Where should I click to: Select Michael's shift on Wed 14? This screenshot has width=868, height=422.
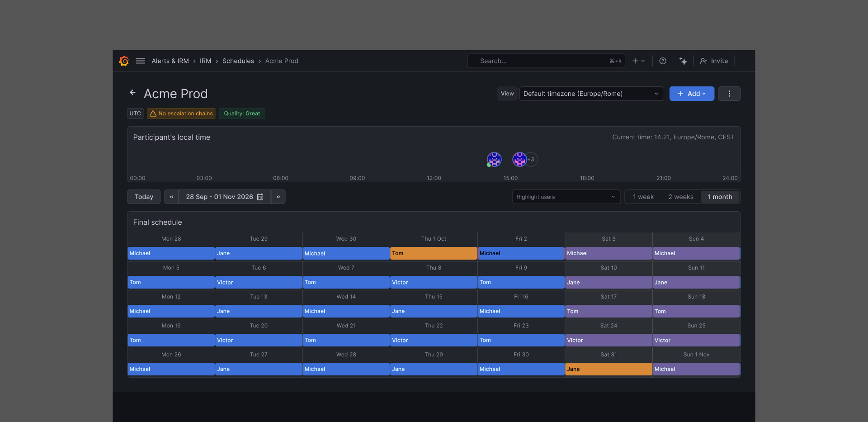[346, 311]
